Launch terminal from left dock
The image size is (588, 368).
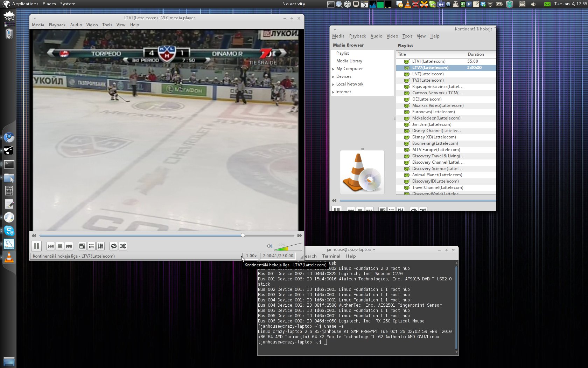coord(9,164)
